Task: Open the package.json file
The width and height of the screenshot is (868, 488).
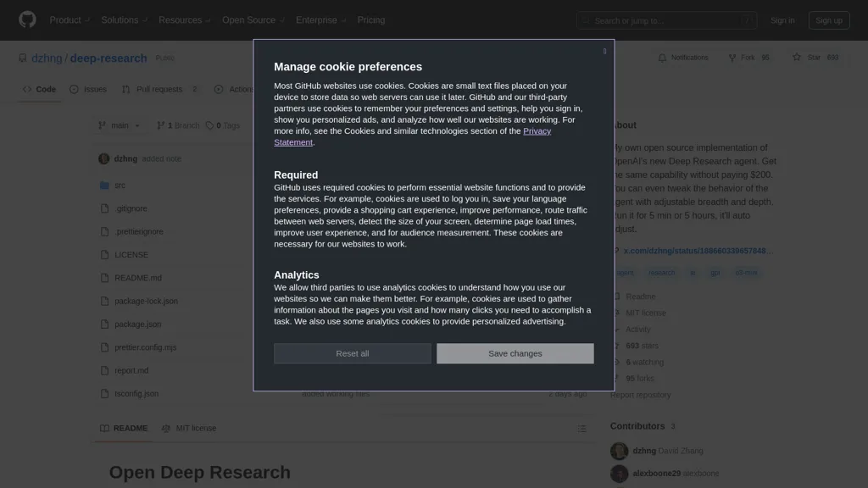Action: coord(138,324)
